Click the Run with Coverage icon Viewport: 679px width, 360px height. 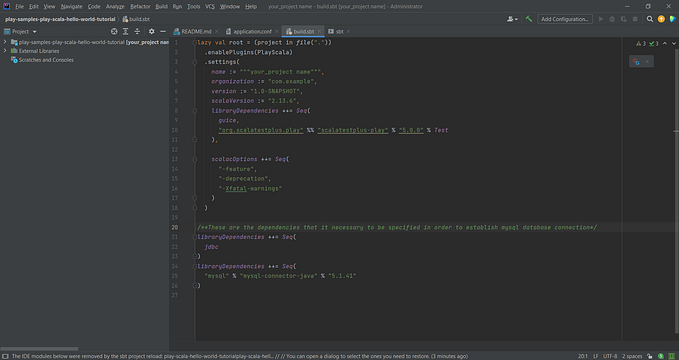pos(623,19)
